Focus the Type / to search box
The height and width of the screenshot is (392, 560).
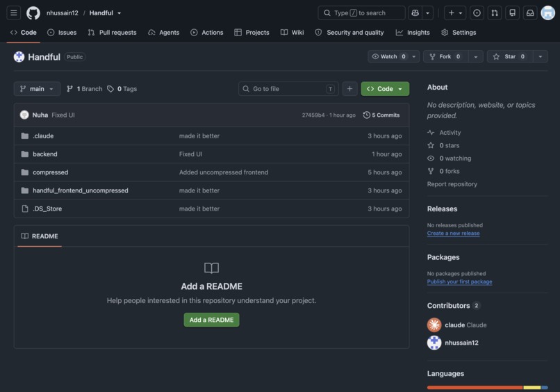pos(361,13)
